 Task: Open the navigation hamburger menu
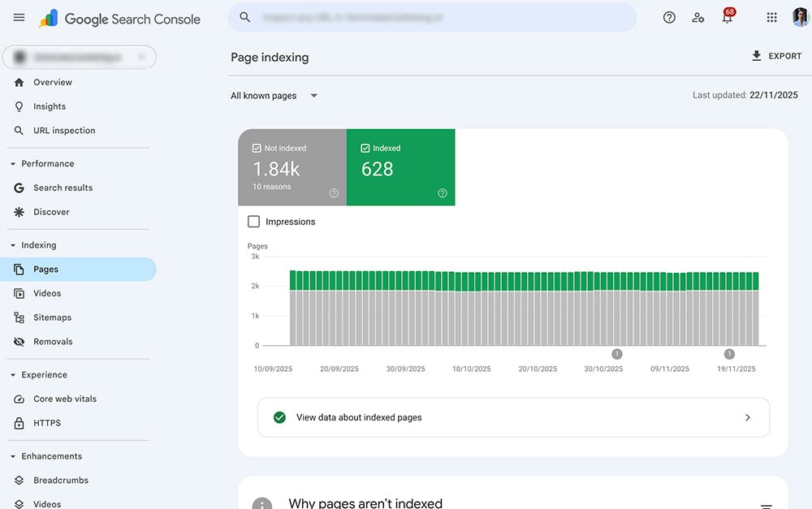pos(19,16)
